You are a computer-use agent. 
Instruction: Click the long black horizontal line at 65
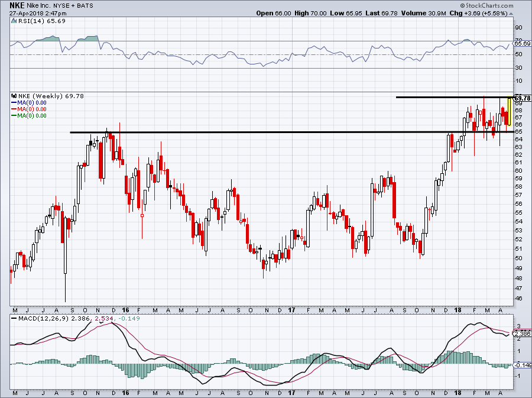coord(291,132)
